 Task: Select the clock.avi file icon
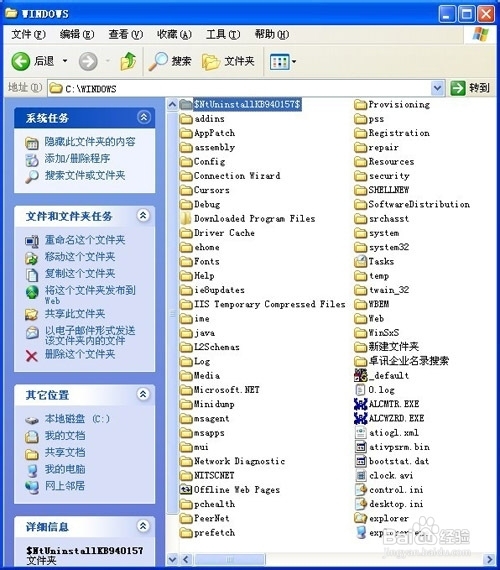pos(360,475)
